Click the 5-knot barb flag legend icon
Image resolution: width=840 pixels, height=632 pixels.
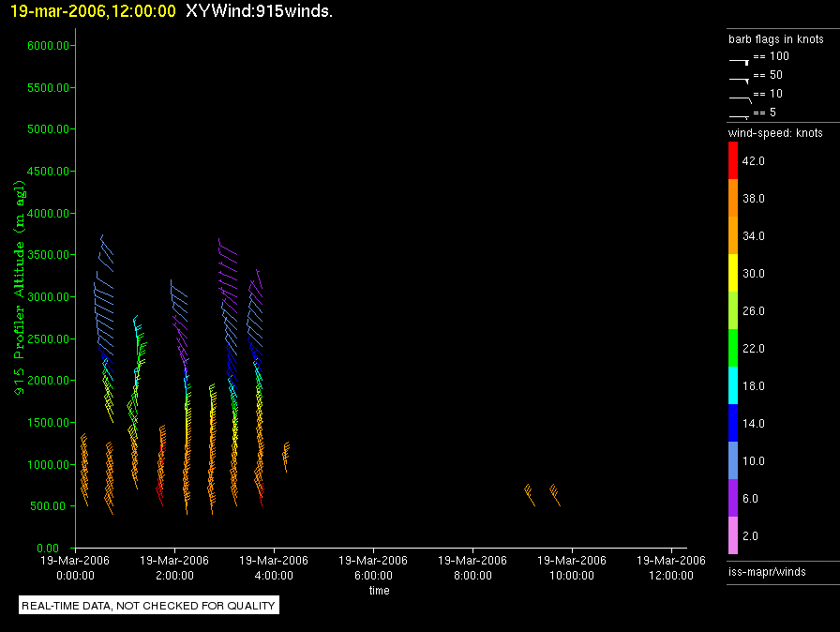click(x=740, y=115)
